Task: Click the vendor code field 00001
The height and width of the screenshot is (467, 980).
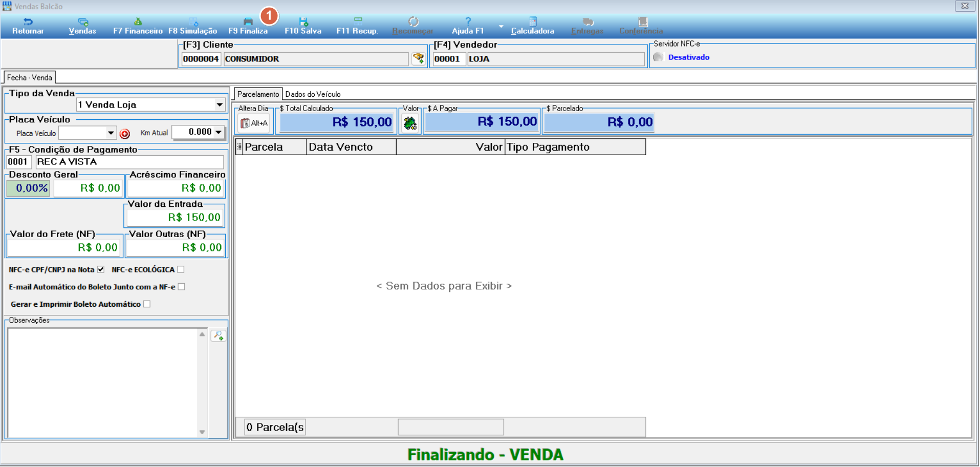Action: click(x=449, y=59)
